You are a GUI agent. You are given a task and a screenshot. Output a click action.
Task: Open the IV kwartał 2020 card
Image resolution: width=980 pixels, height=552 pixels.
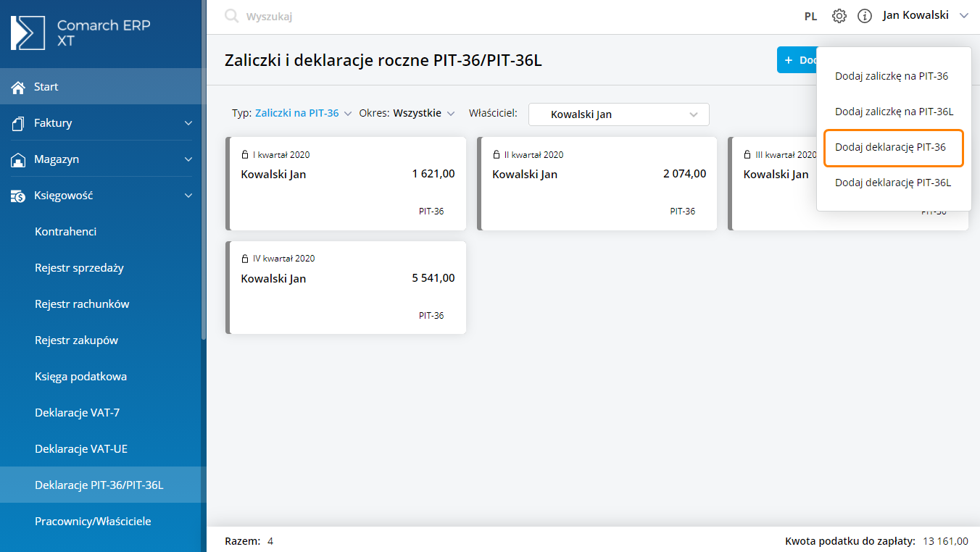click(347, 288)
